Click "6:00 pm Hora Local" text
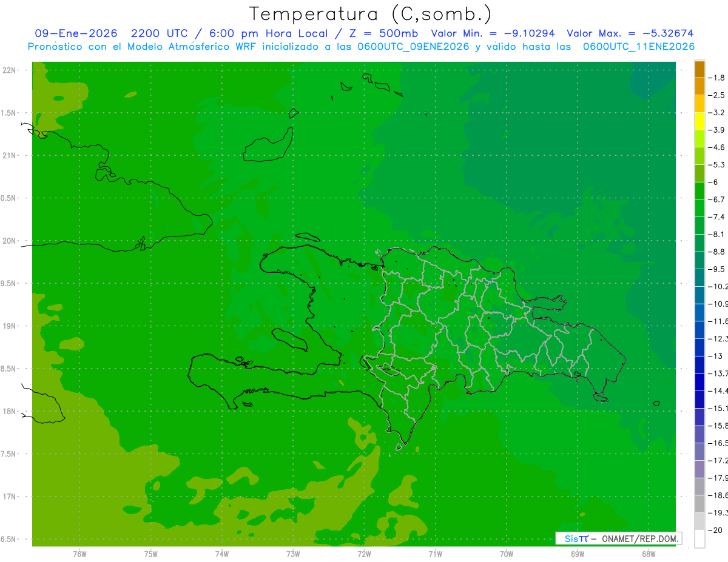The width and height of the screenshot is (728, 562). 269,34
